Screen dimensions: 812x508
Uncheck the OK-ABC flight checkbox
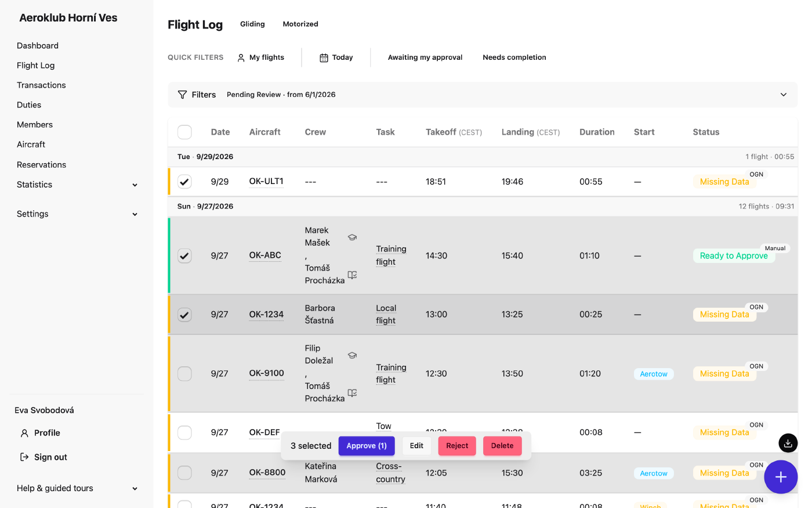[x=184, y=255]
